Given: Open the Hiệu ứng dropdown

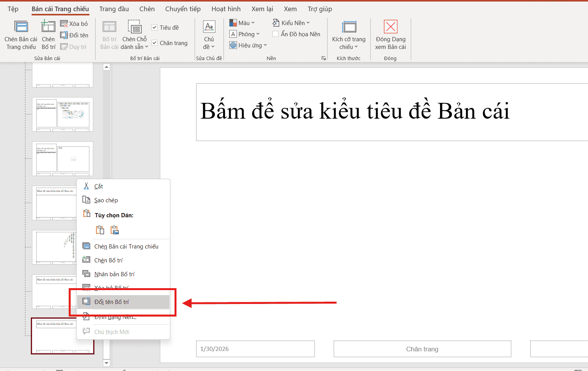Looking at the screenshot, I should click(249, 45).
